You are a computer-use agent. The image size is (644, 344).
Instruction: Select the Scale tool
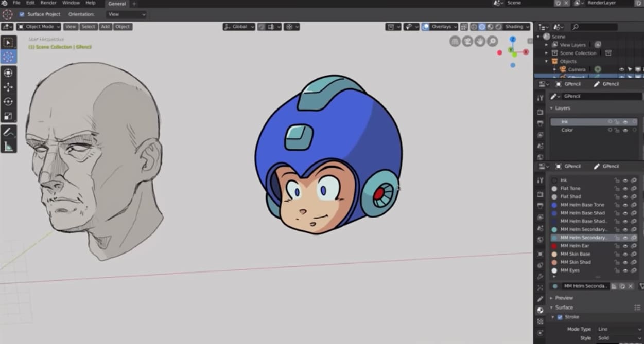pyautogui.click(x=8, y=116)
